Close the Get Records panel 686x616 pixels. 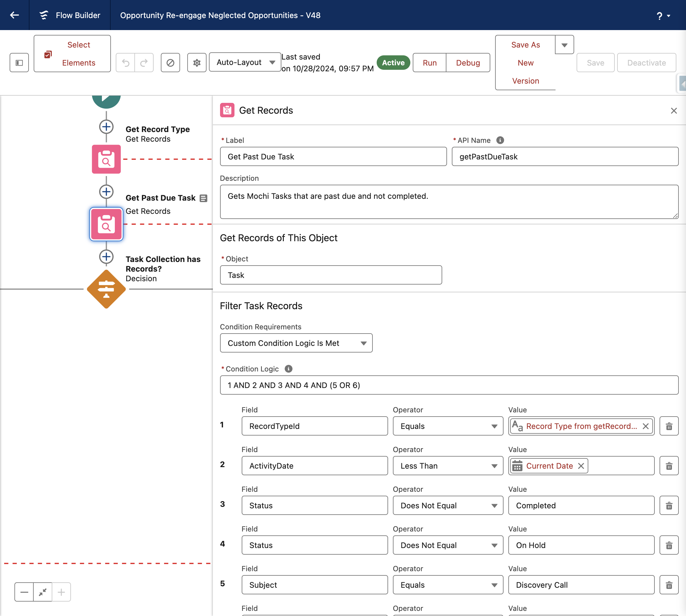tap(673, 111)
